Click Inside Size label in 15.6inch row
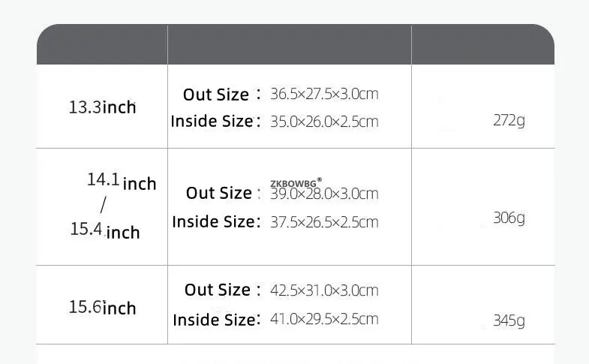This screenshot has width=589, height=364. (x=215, y=320)
